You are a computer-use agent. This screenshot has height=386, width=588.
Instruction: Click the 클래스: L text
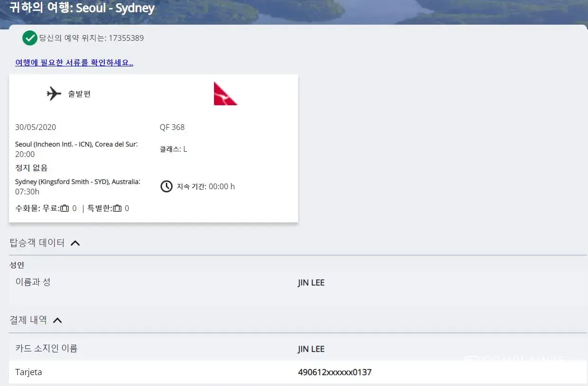point(174,149)
